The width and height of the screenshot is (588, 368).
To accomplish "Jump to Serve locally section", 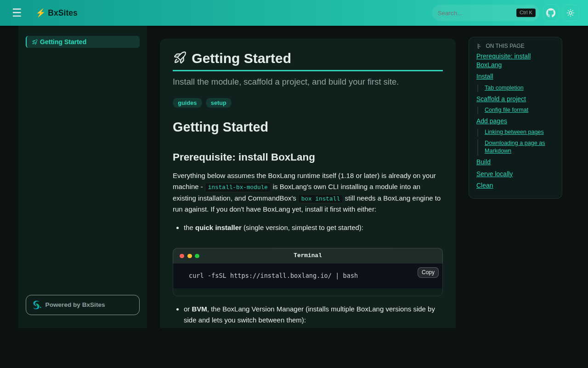I will click(494, 174).
